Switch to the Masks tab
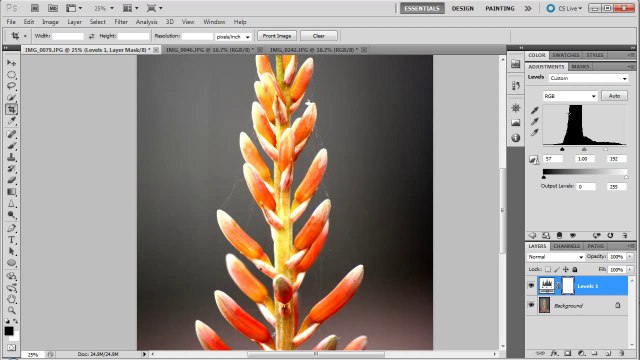 point(580,67)
